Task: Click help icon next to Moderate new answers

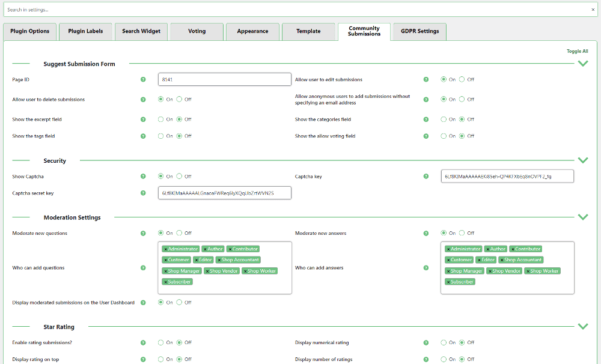Action: coord(426,233)
